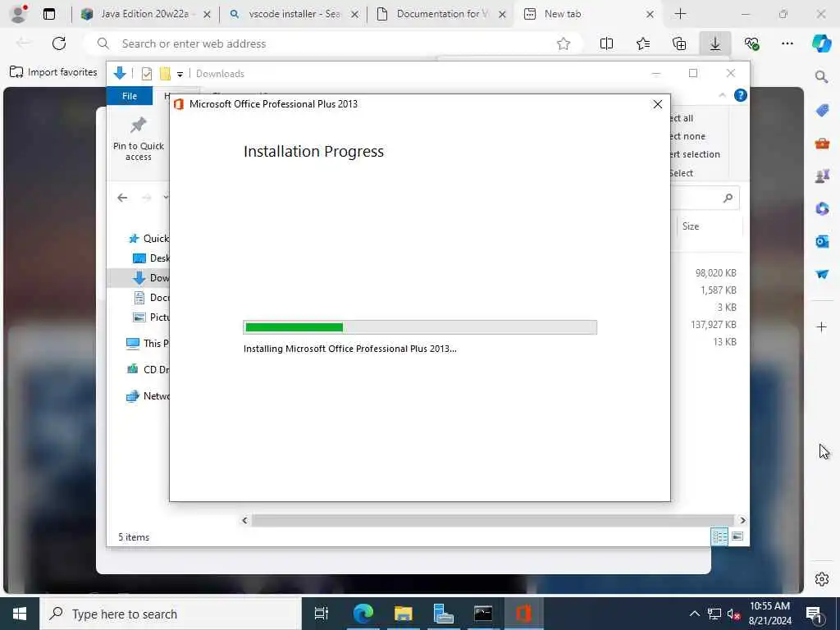Switch Explorer to large icons view
840x630 pixels.
pos(737,536)
